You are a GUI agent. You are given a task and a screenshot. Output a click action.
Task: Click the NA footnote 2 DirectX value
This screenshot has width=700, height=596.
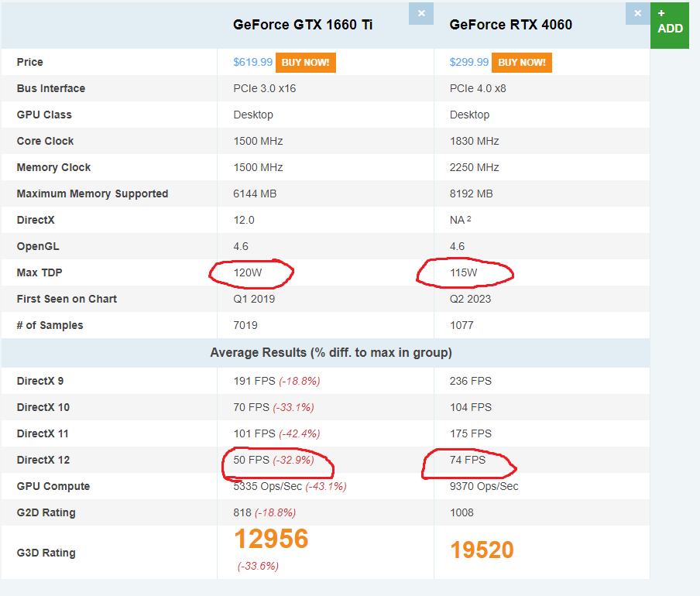(x=460, y=220)
